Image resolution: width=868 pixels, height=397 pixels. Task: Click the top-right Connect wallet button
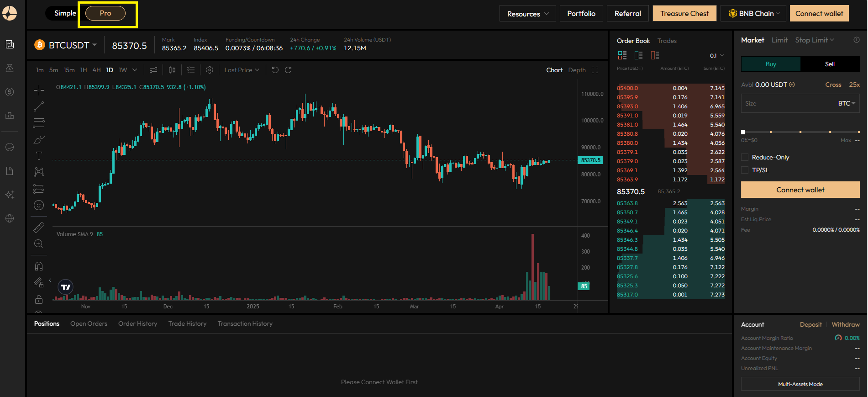click(819, 13)
